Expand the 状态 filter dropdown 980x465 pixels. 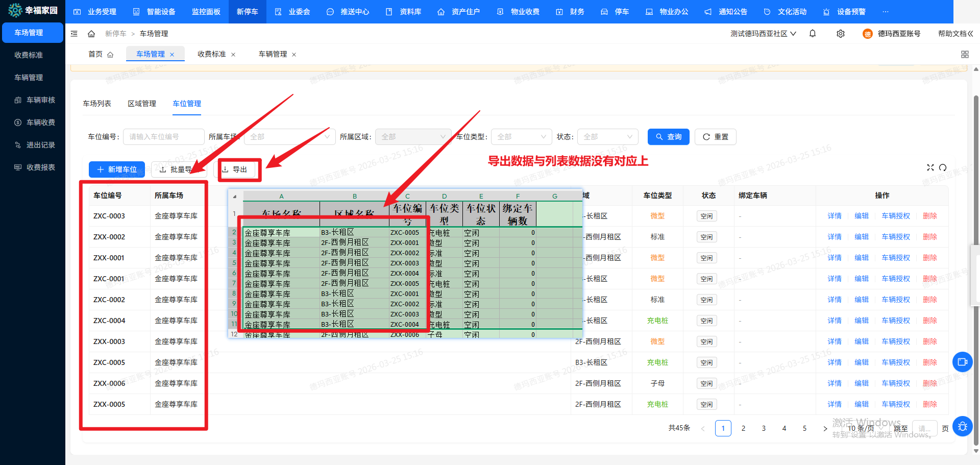tap(608, 137)
